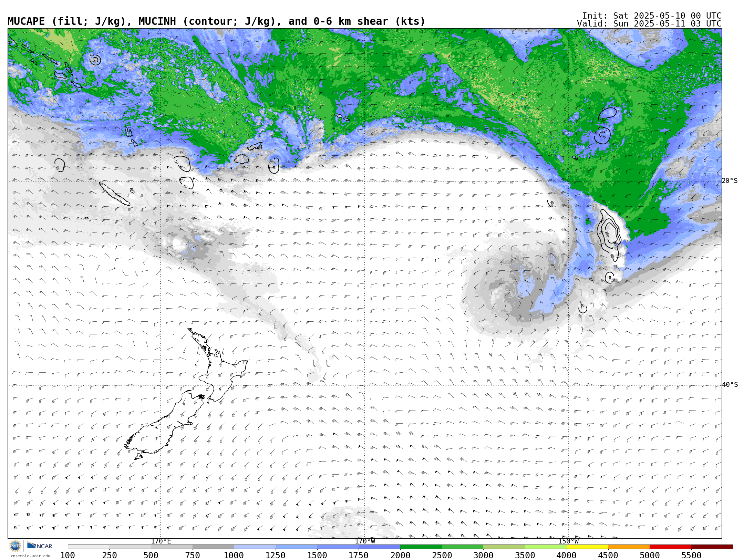744x560 pixels.
Task: Pick the gray 250–500 colorbar segment
Action: click(130, 547)
